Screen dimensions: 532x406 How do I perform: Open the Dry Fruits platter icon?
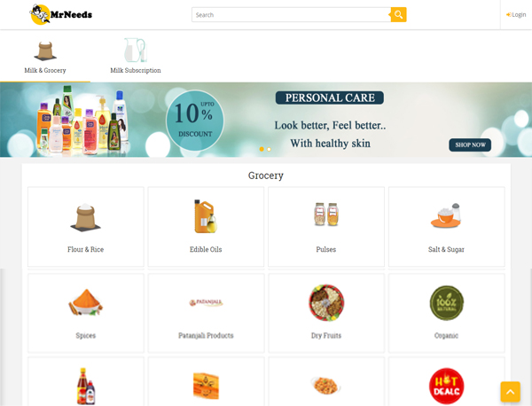click(x=326, y=302)
